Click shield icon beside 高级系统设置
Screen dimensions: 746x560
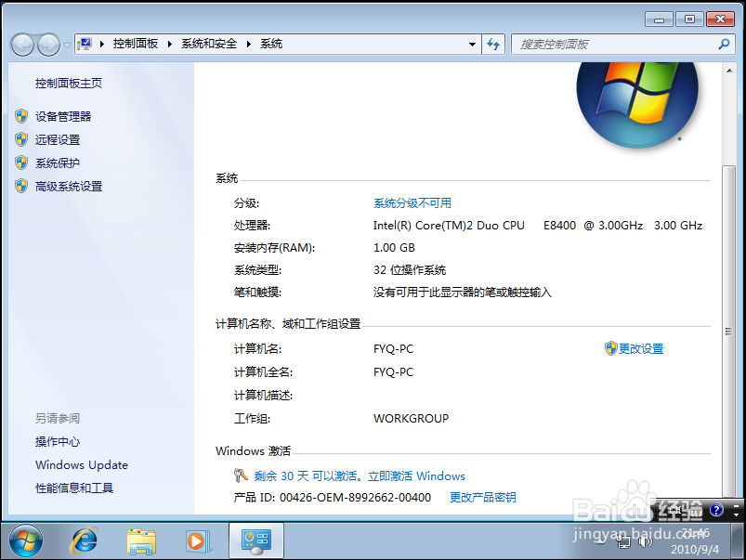(21, 186)
